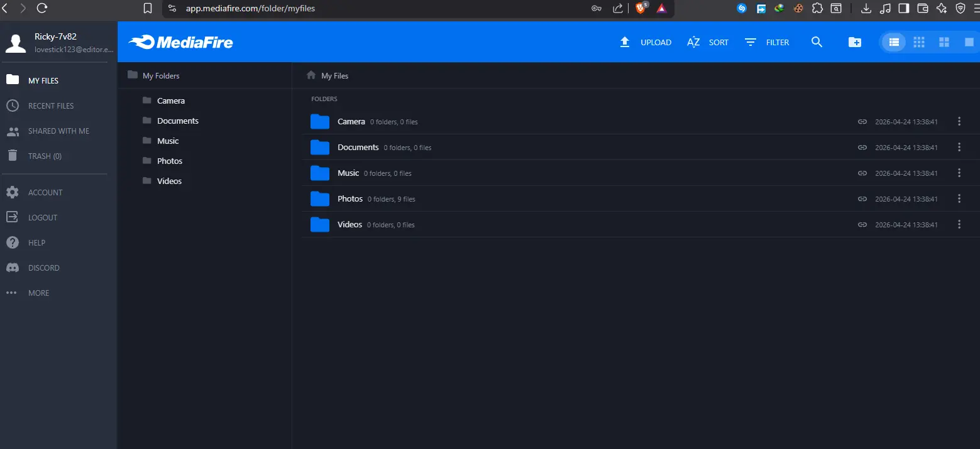
Task: Open the Filter options menu
Action: [x=766, y=42]
